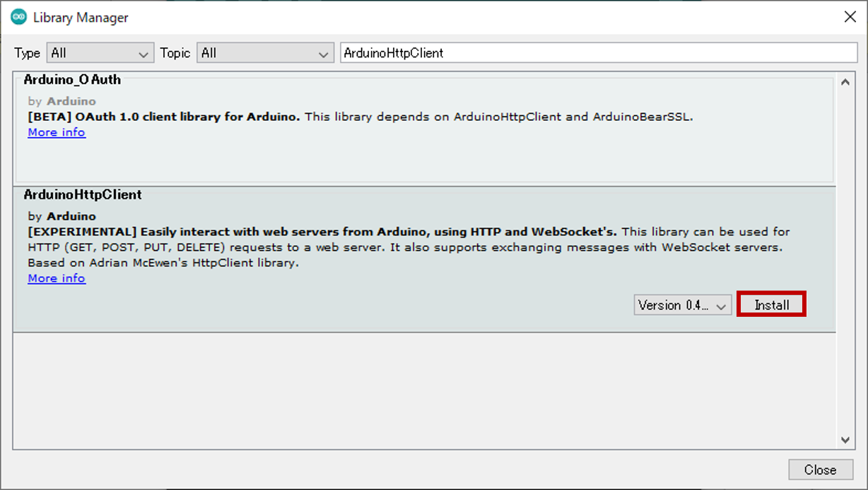The width and height of the screenshot is (868, 490).
Task: Click the scrollbar down arrow
Action: coord(845,440)
